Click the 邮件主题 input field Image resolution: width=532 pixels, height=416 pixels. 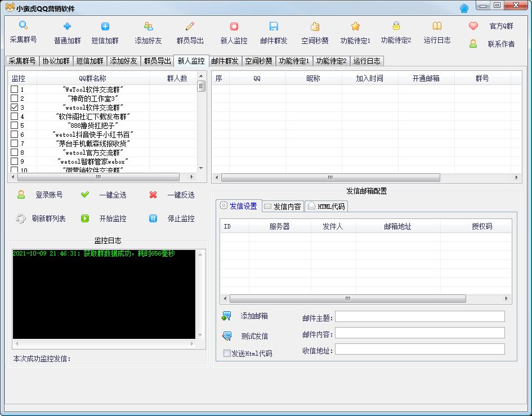pos(420,316)
